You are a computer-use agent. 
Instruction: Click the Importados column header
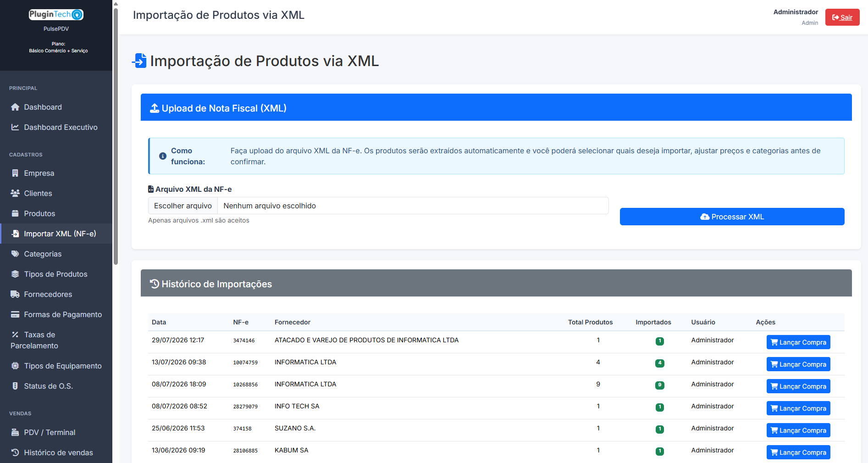653,322
